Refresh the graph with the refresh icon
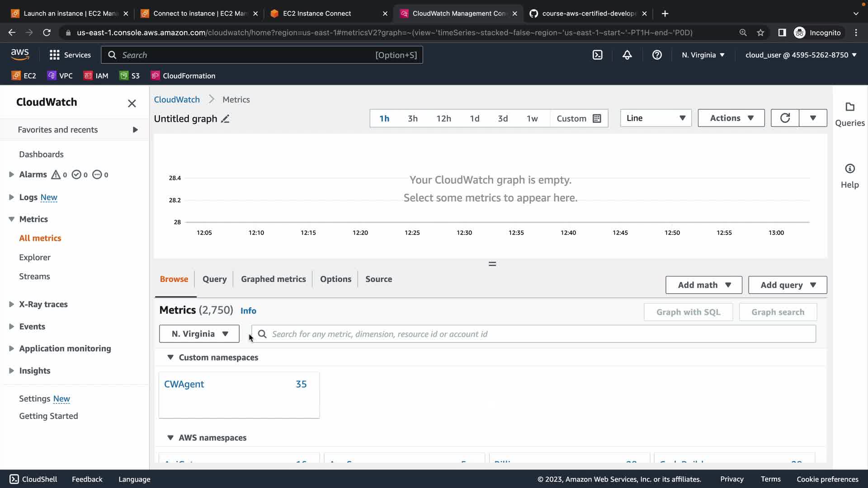This screenshot has height=488, width=868. click(x=785, y=118)
